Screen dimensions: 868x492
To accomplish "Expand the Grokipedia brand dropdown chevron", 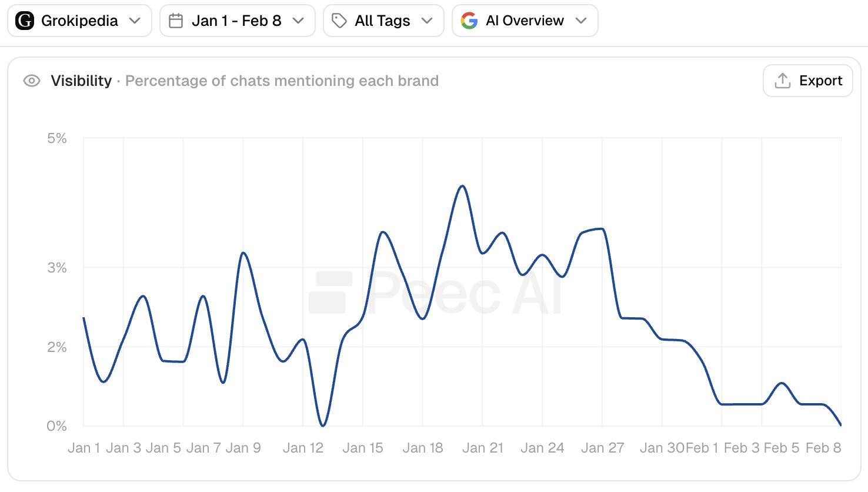I will click(135, 21).
